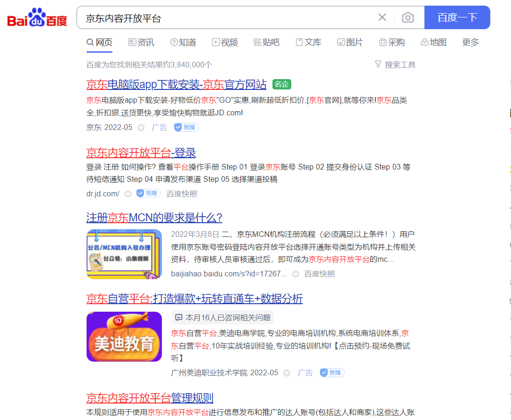This screenshot has width=511, height=420.
Task: Clear the search box with the X icon
Action: [x=382, y=17]
